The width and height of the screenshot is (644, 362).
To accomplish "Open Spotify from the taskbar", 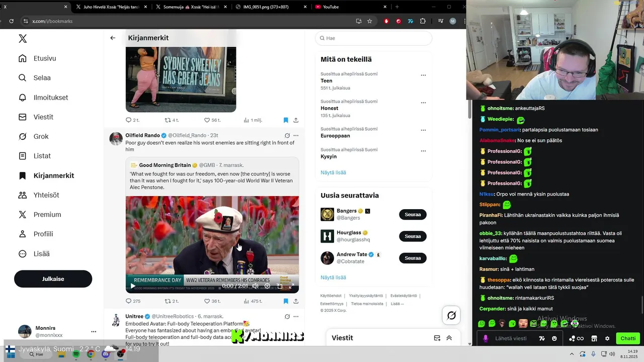I will click(x=76, y=354).
